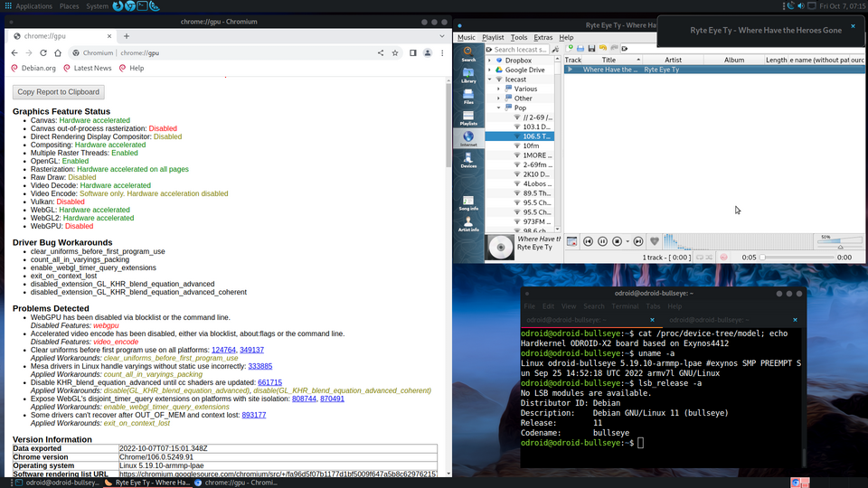868x488 pixels.
Task: Switch to Clementine in bottom taskbar
Action: tap(148, 483)
